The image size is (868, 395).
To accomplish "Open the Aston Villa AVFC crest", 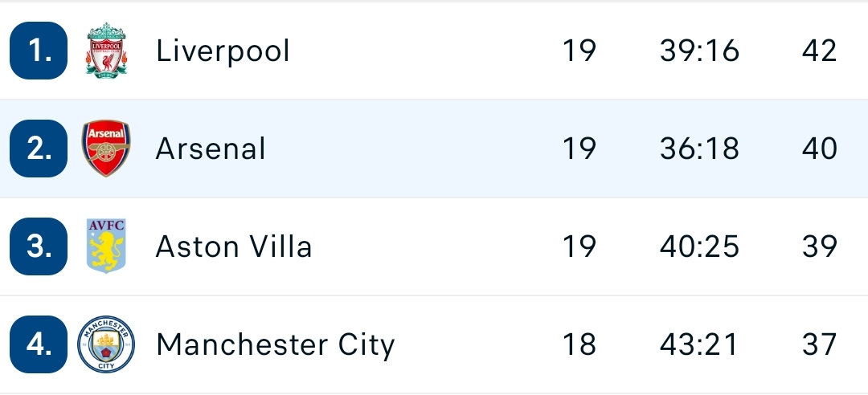I will pyautogui.click(x=106, y=246).
